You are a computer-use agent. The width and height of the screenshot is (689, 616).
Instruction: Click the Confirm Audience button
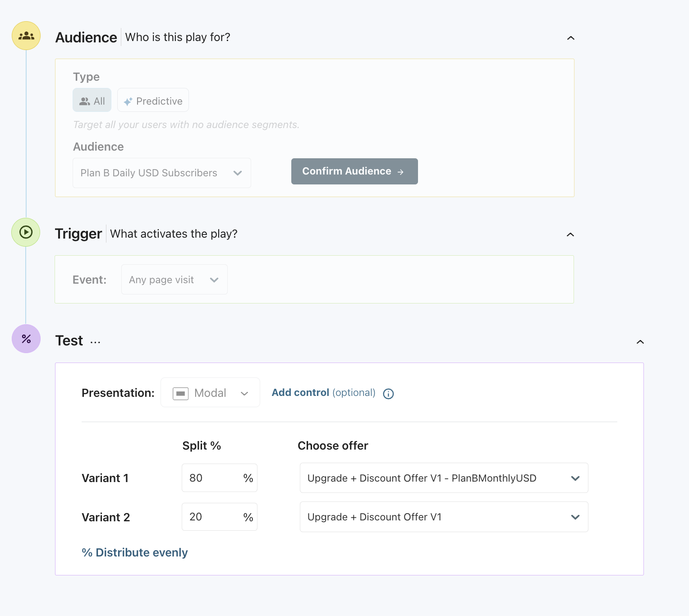[x=354, y=171]
